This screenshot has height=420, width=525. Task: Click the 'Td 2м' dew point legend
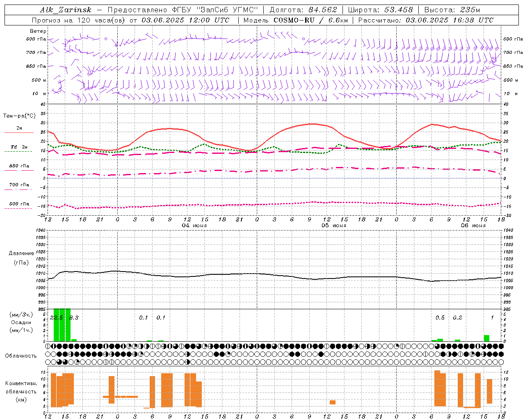[x=19, y=147]
